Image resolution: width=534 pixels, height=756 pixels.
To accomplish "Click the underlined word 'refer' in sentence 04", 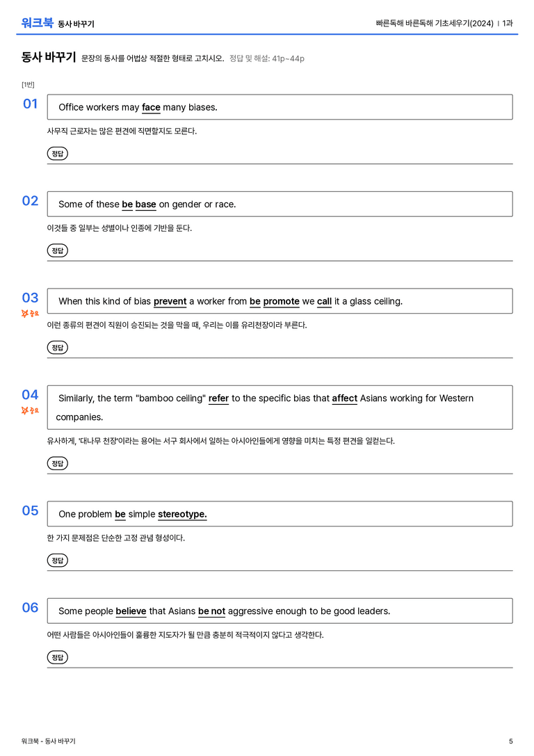I will [x=218, y=399].
